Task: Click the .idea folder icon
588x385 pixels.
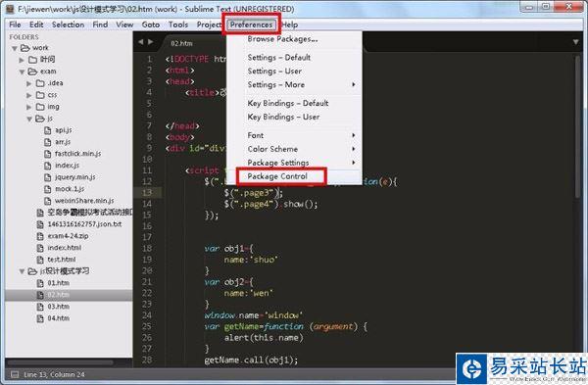Action: [40, 83]
